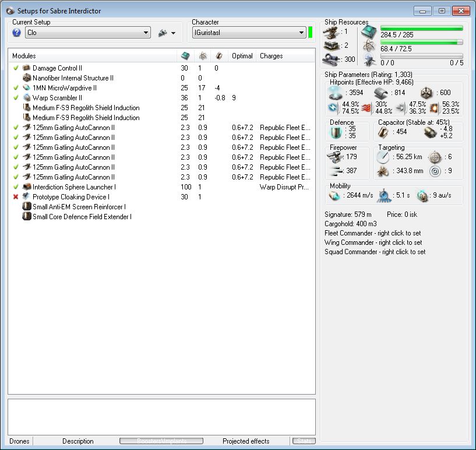Click the Small Anti-EM Screen Reinforcer icon

click(27, 207)
